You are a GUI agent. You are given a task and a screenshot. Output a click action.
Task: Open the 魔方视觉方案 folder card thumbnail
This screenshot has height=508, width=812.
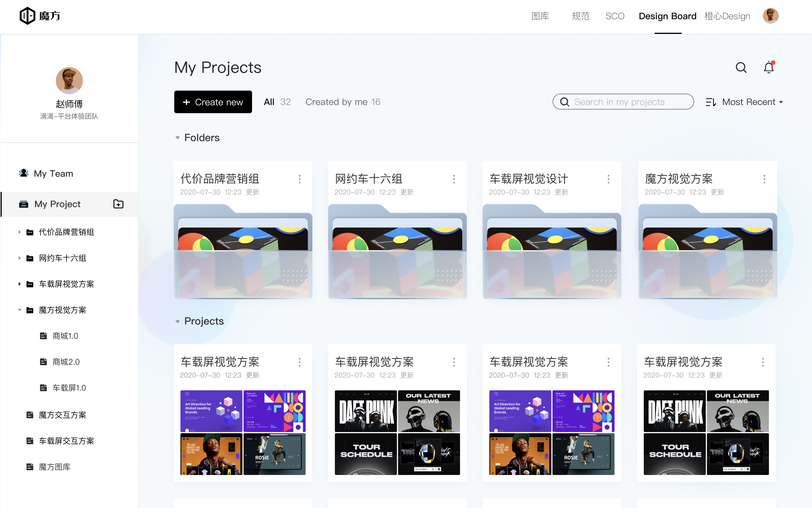708,251
